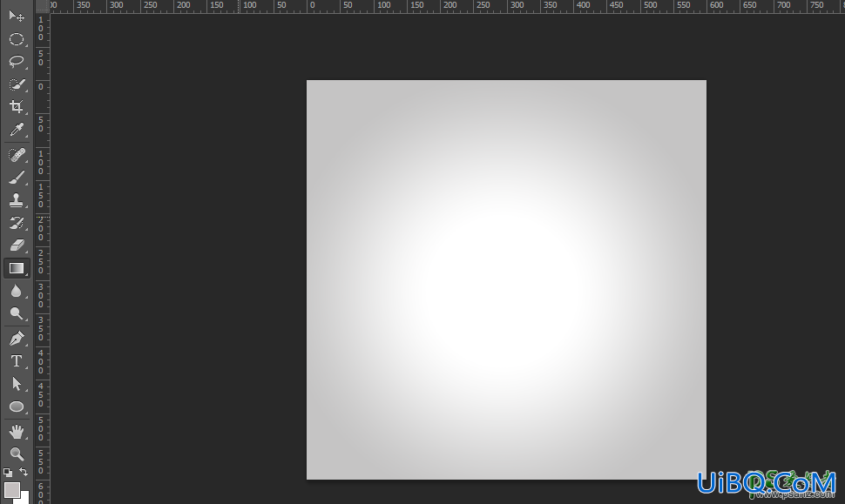Select the History Brush tool

click(17, 223)
